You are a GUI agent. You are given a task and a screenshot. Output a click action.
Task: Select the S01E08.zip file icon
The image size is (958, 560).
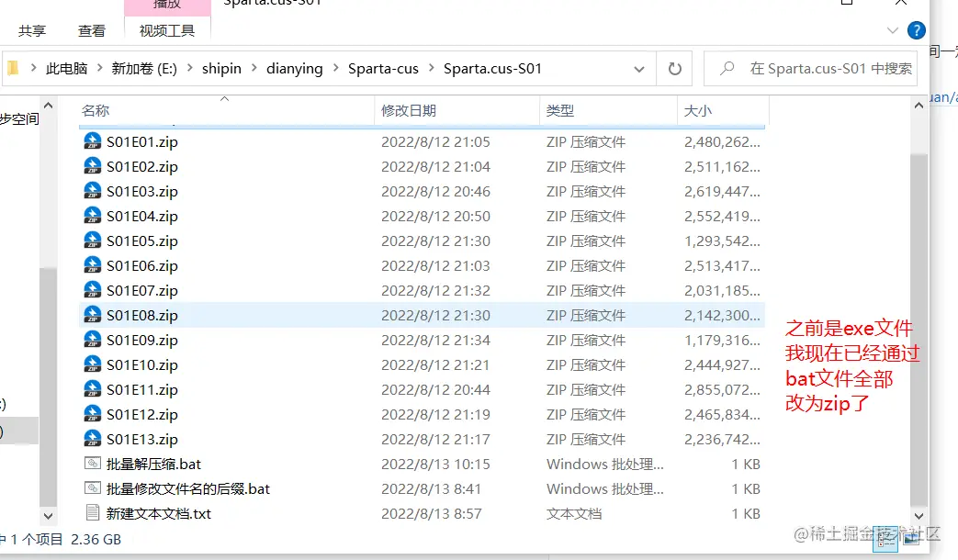click(92, 315)
